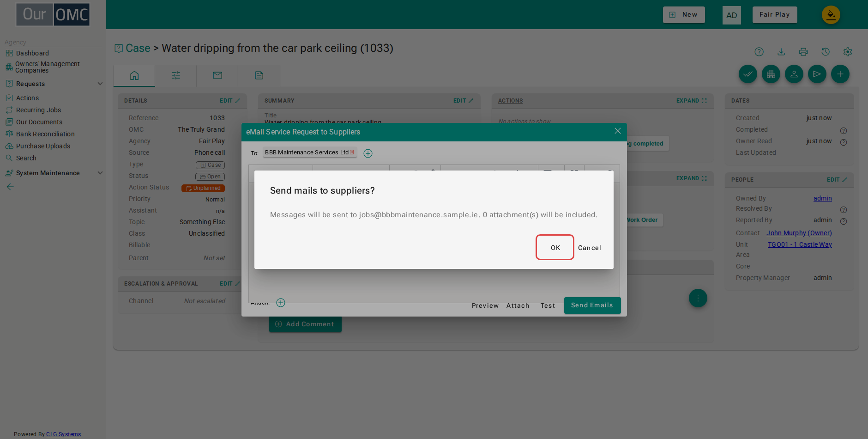Click the New button in header
Image resolution: width=868 pixels, height=439 pixels.
point(684,15)
